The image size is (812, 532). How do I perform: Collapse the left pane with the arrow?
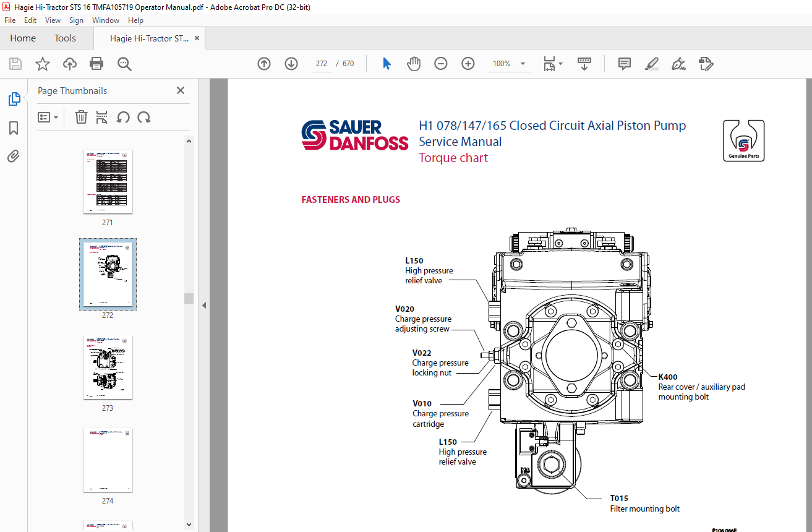coord(203,305)
